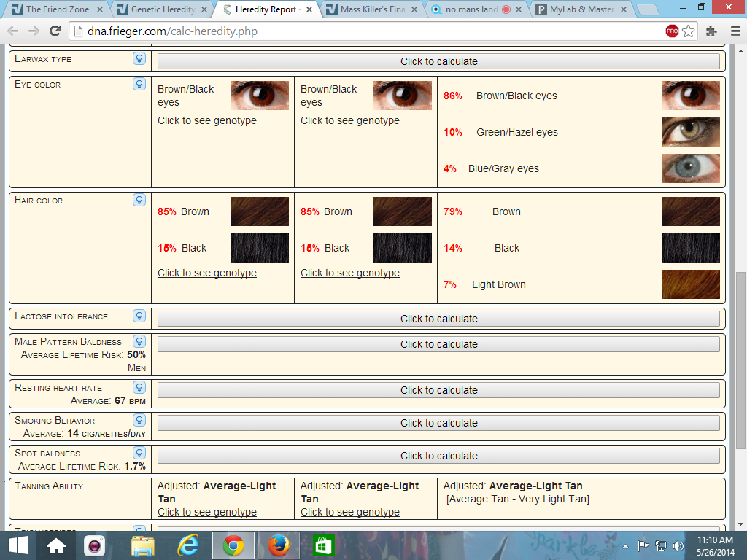The width and height of the screenshot is (747, 560).
Task: Bookmark this page with the star icon
Action: 688,31
